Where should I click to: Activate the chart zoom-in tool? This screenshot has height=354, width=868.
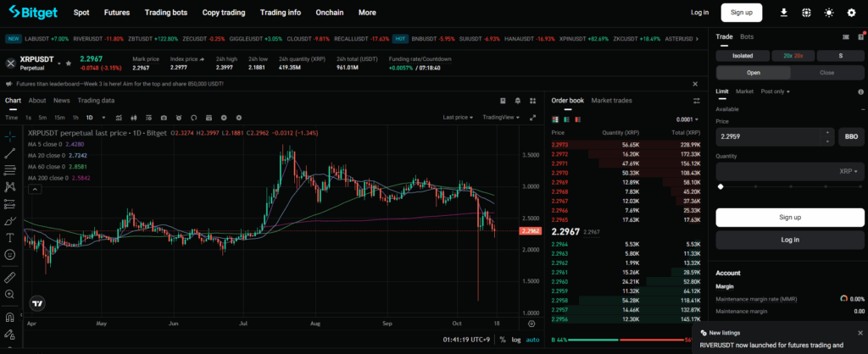(10, 294)
